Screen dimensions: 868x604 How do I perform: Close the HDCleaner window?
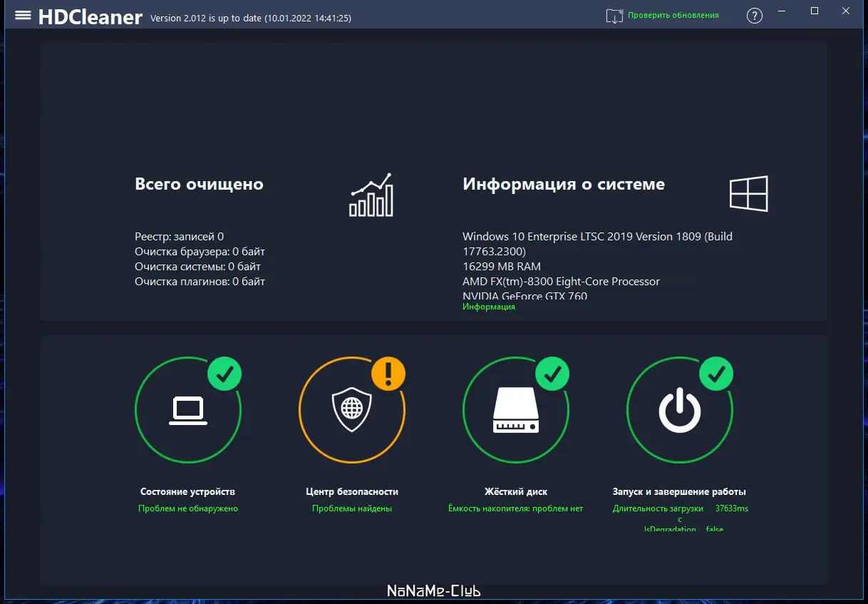[x=847, y=11]
